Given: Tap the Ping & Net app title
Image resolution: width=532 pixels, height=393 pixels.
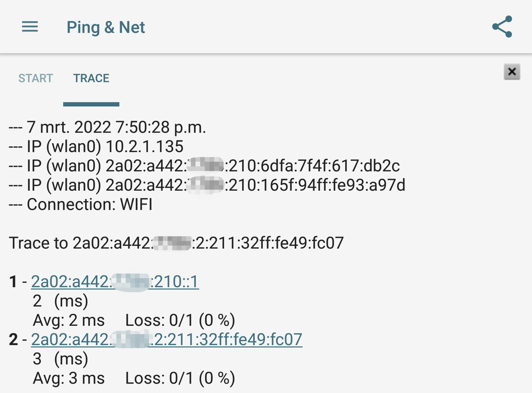Looking at the screenshot, I should tap(105, 27).
